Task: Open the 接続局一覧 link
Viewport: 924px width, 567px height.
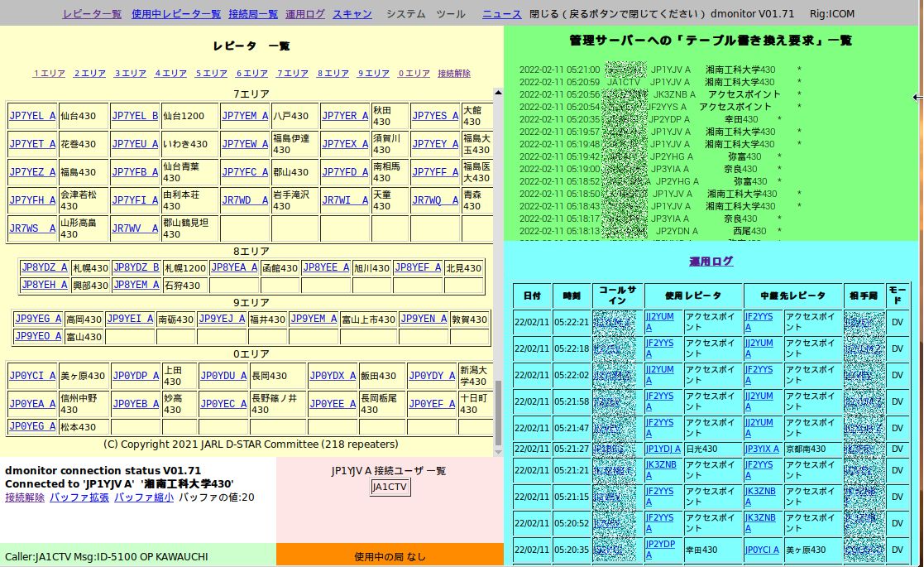Action: tap(253, 13)
